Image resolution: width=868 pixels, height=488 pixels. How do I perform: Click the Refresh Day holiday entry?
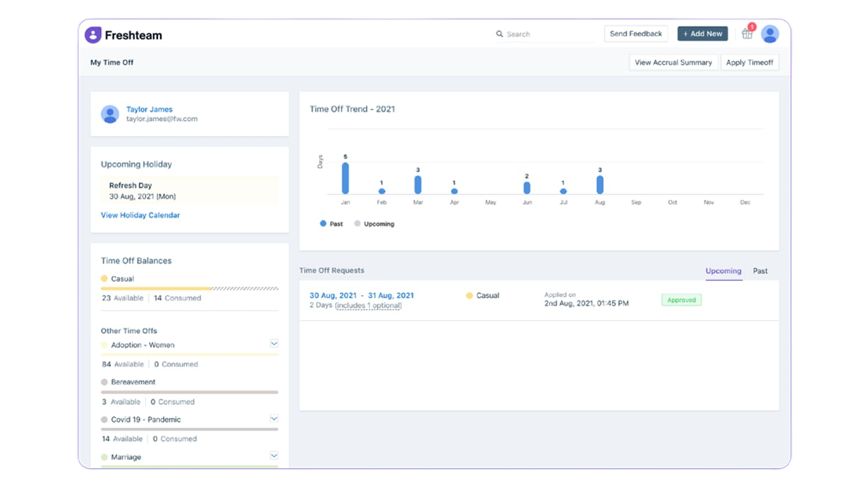189,191
